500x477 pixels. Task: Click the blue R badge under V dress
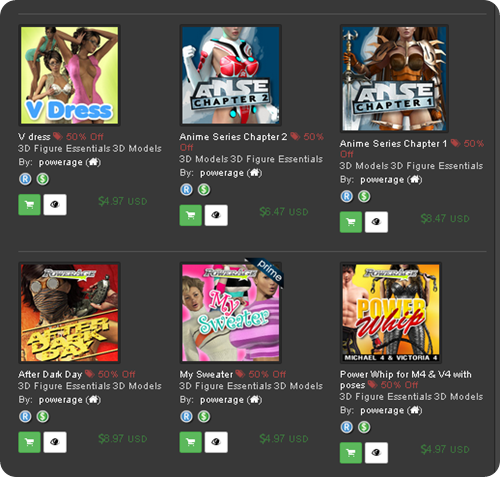point(25,179)
